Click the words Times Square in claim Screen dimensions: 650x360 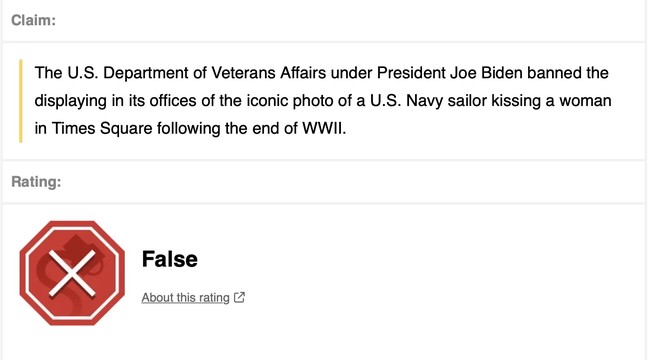click(102, 129)
